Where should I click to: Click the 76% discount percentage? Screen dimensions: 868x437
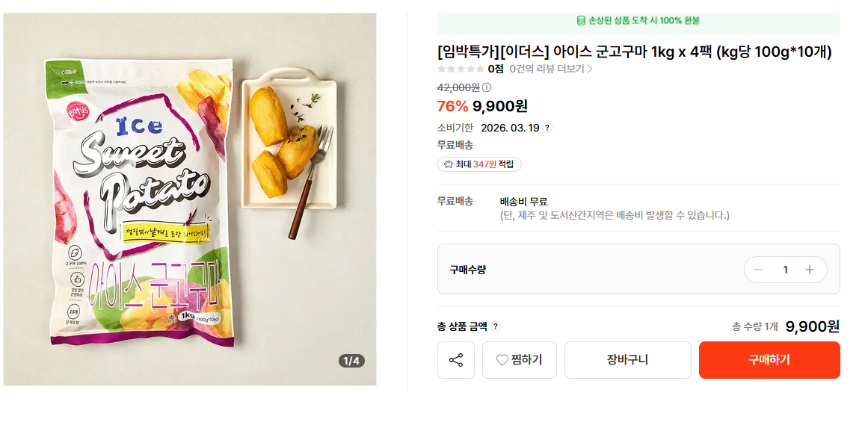point(452,107)
